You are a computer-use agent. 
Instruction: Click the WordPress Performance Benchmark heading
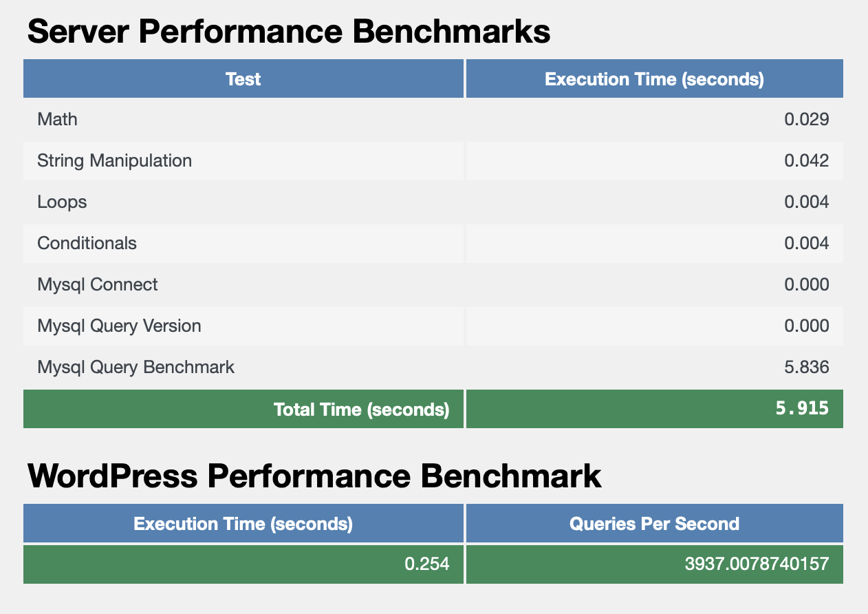click(x=314, y=476)
